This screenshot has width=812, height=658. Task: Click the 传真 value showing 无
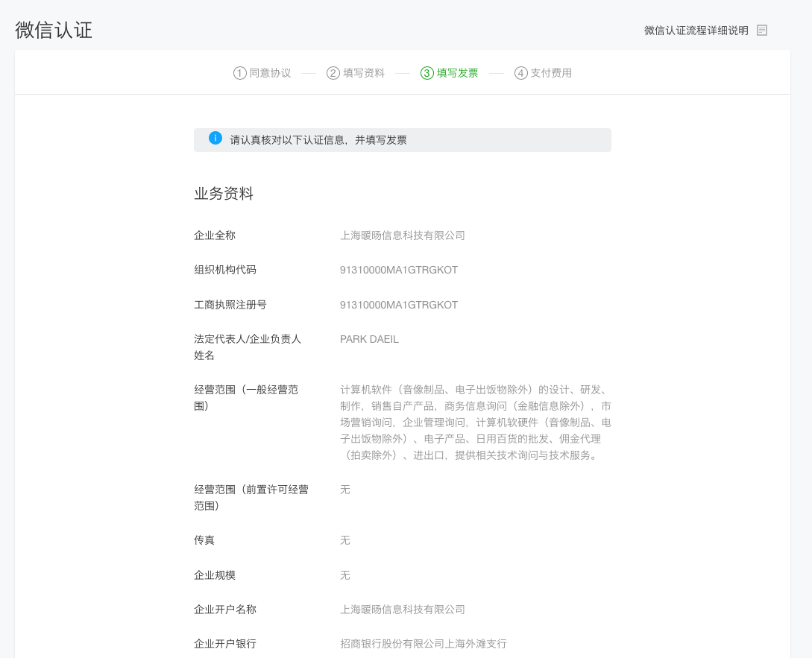[344, 540]
